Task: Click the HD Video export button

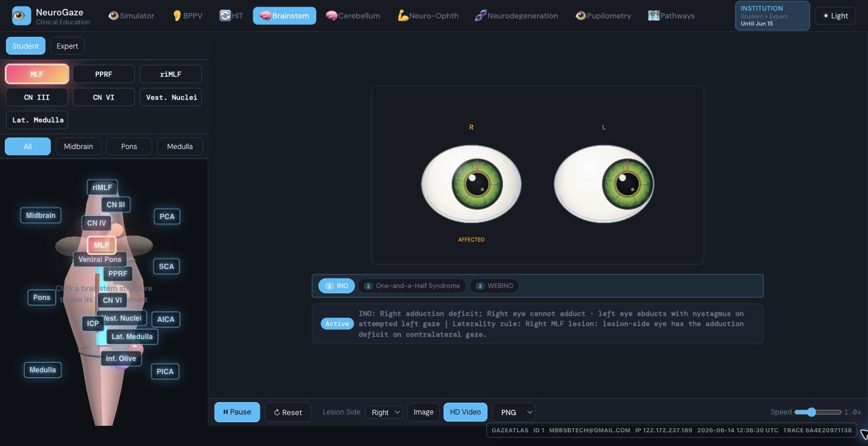Action: [466, 412]
